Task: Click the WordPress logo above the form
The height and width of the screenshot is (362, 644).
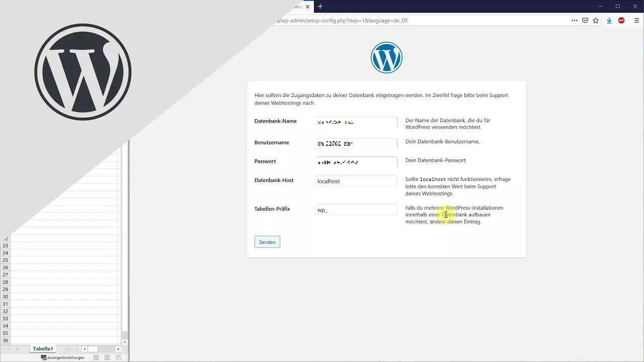Action: 386,57
